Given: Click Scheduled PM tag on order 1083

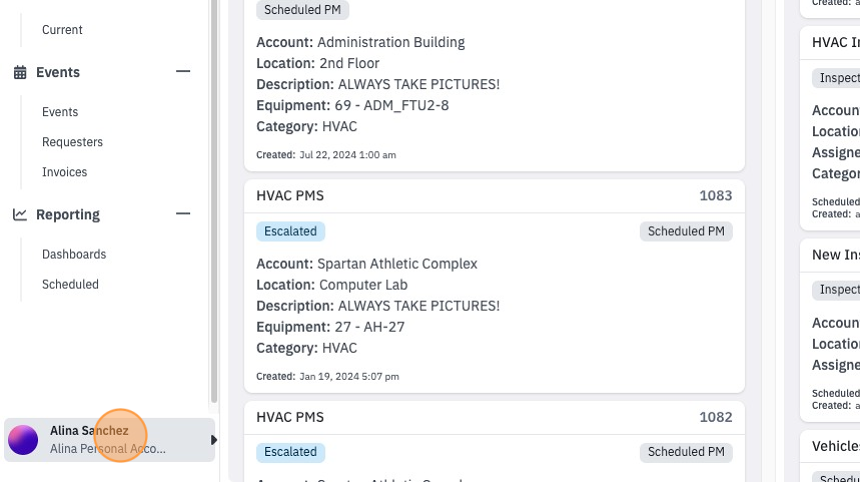Looking at the screenshot, I should point(686,231).
